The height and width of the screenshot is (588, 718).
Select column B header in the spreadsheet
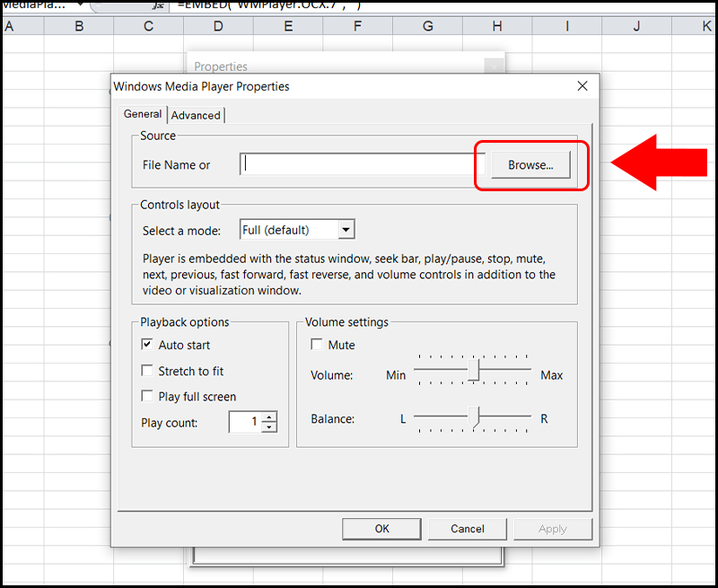pos(79,26)
